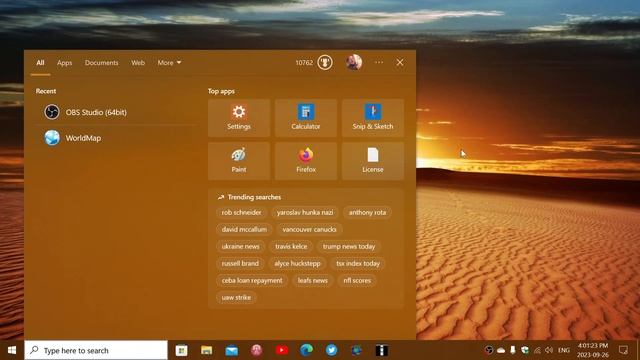Screen dimensions: 640x360
Task: Open Microsoft Store from taskbar
Action: pyautogui.click(x=182, y=350)
